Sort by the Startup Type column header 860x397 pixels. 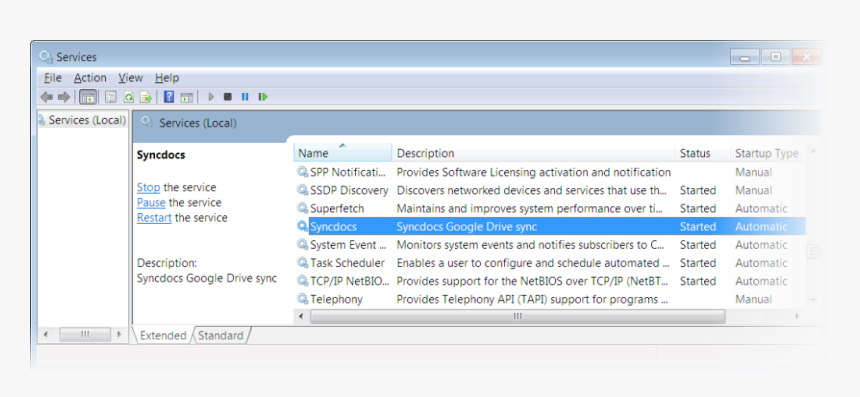[767, 153]
